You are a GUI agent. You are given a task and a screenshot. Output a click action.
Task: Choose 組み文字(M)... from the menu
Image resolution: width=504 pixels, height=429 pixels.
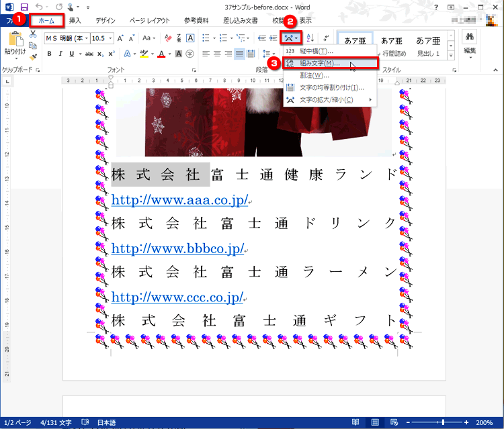pyautogui.click(x=330, y=63)
